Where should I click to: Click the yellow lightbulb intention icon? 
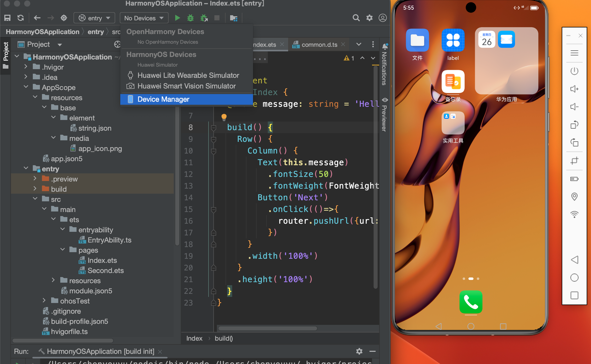point(224,117)
